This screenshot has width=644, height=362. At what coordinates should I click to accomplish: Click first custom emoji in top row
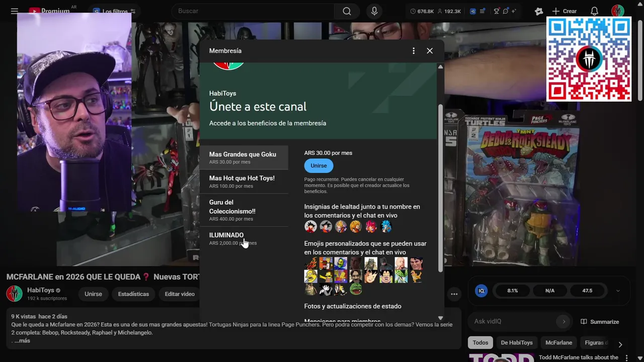coord(310,263)
